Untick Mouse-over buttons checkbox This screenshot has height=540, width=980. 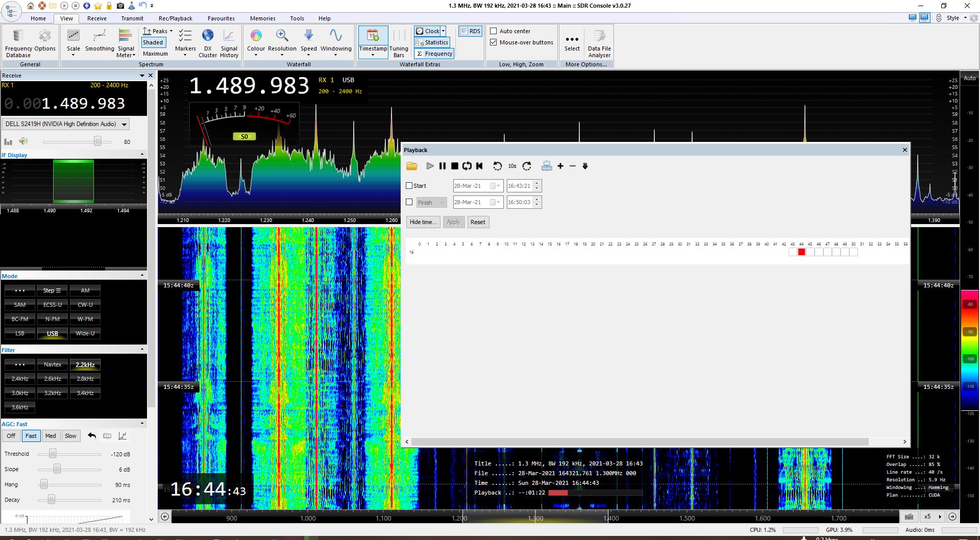click(x=494, y=42)
